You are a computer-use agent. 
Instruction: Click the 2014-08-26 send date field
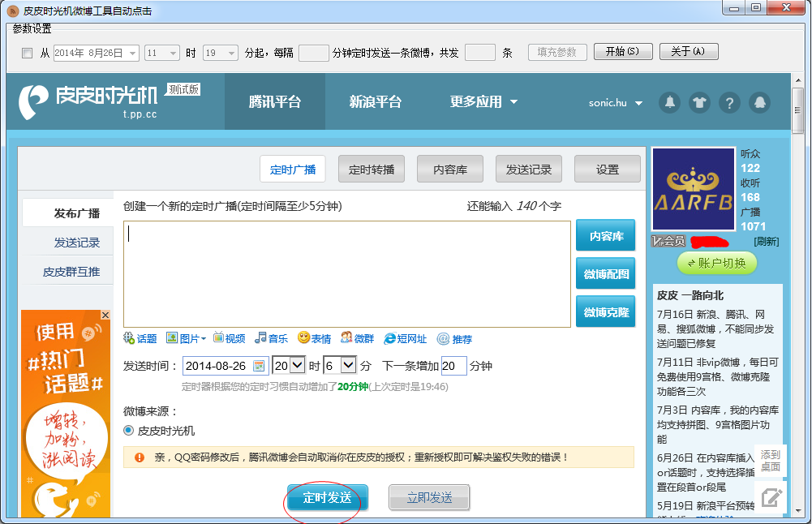(x=226, y=366)
